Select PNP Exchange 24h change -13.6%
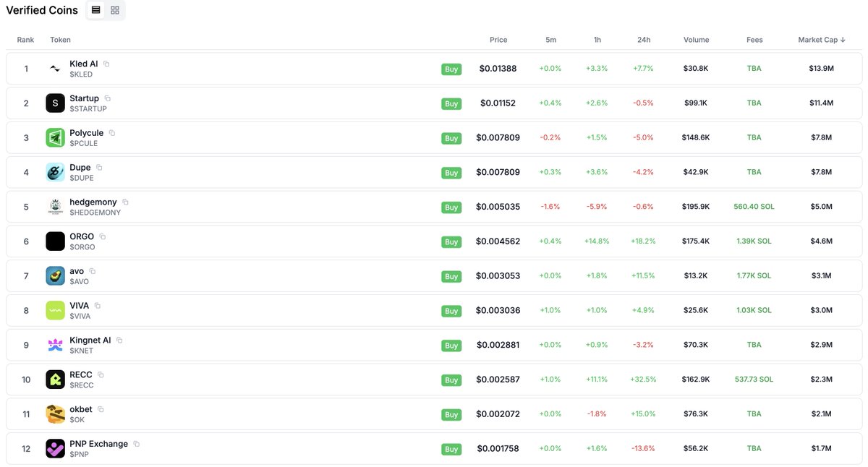 [x=643, y=448]
